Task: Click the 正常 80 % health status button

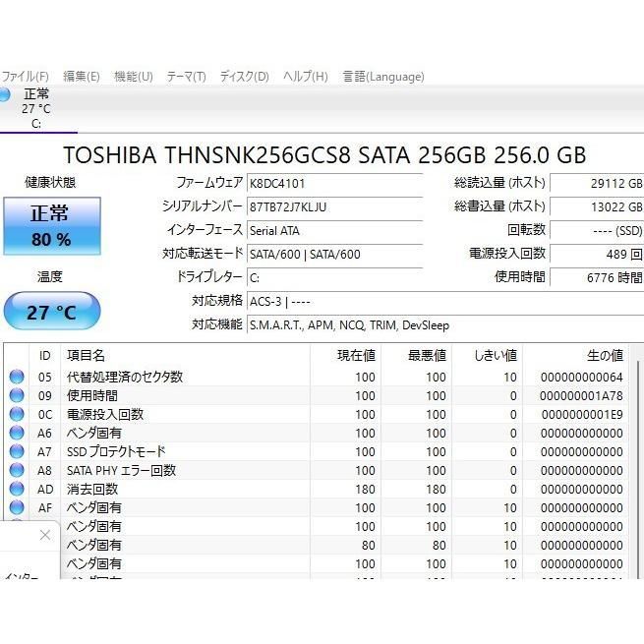Action: coord(52,226)
